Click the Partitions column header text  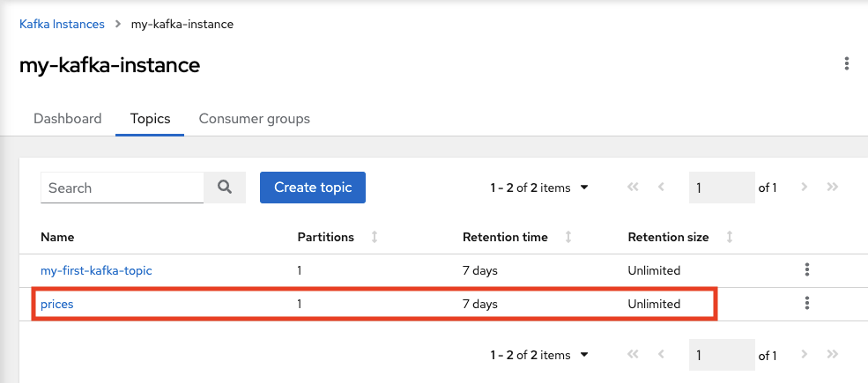325,238
